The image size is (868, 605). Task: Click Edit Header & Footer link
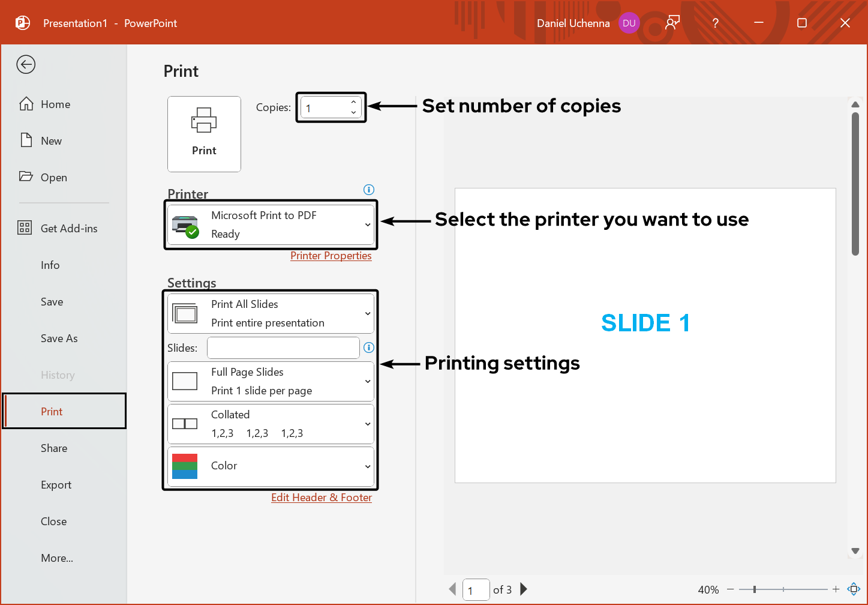point(322,497)
